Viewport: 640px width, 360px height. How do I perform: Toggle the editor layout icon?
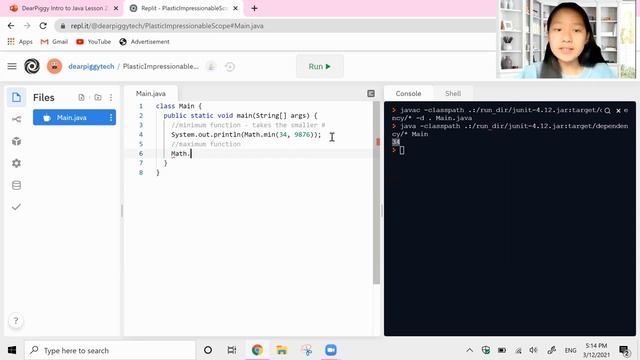point(371,93)
